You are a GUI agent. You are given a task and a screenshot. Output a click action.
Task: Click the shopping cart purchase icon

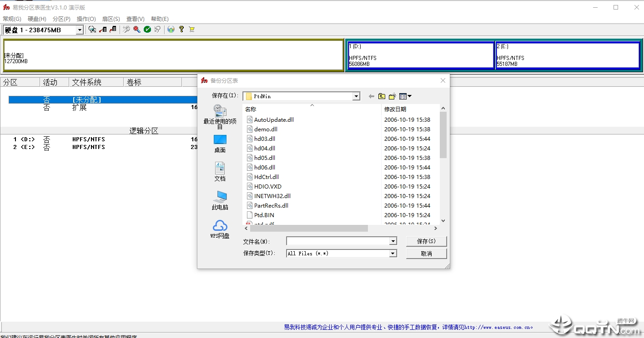(191, 30)
